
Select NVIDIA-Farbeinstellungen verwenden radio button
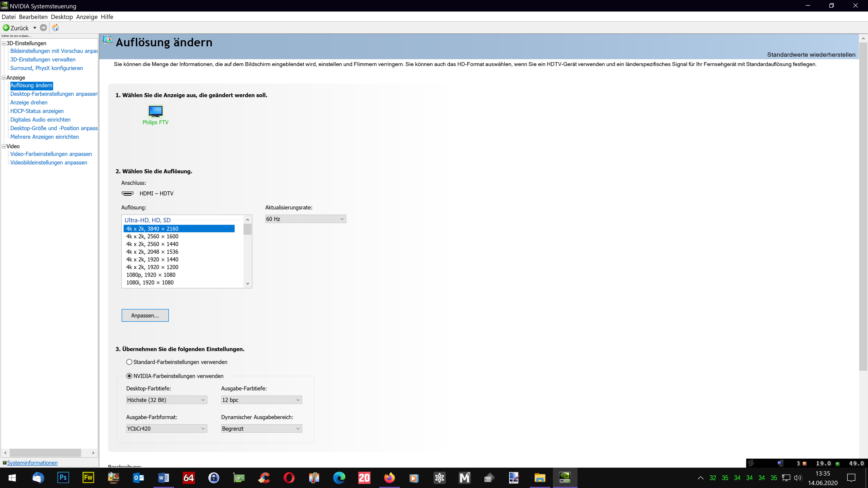click(129, 376)
